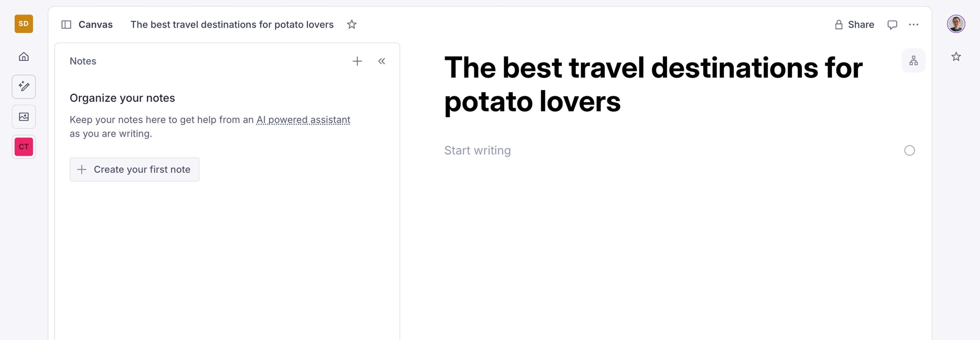Open the image gallery sidebar icon
Image resolution: width=980 pixels, height=340 pixels.
pos(23,117)
